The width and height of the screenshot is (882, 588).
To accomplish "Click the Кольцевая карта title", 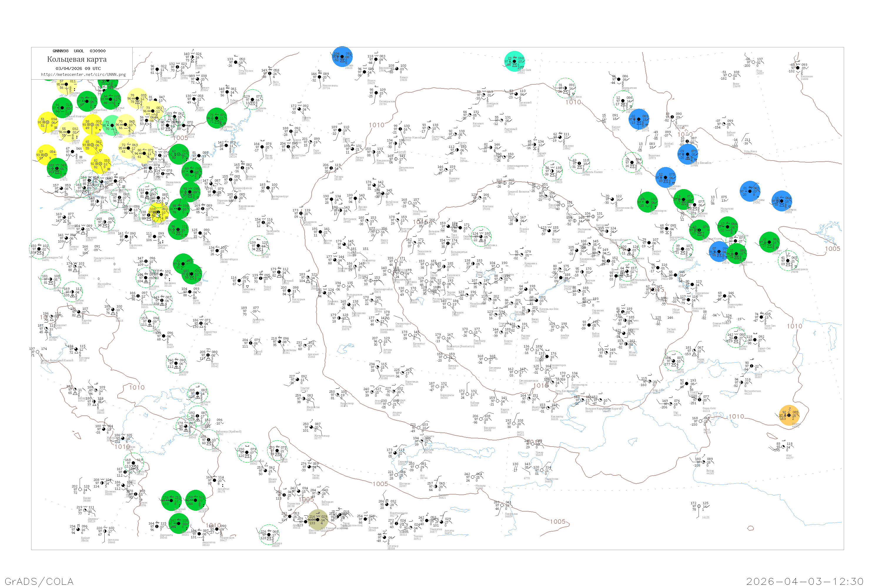I will point(77,59).
